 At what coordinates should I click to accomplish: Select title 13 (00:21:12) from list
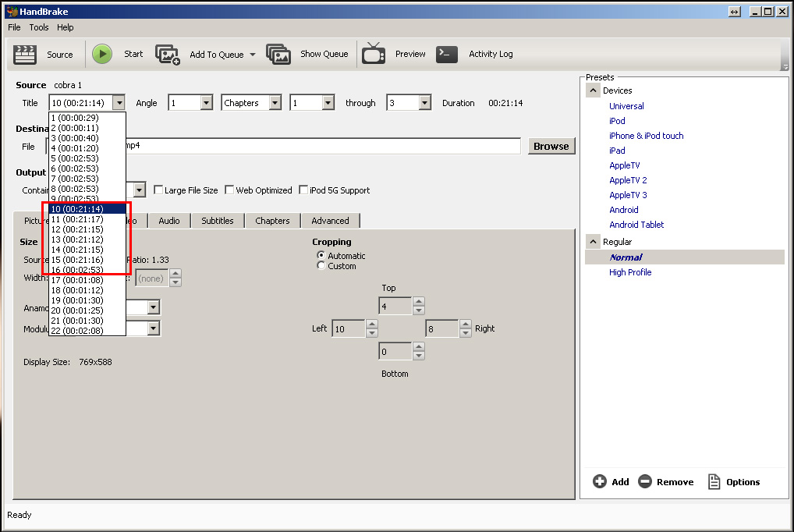pos(87,239)
